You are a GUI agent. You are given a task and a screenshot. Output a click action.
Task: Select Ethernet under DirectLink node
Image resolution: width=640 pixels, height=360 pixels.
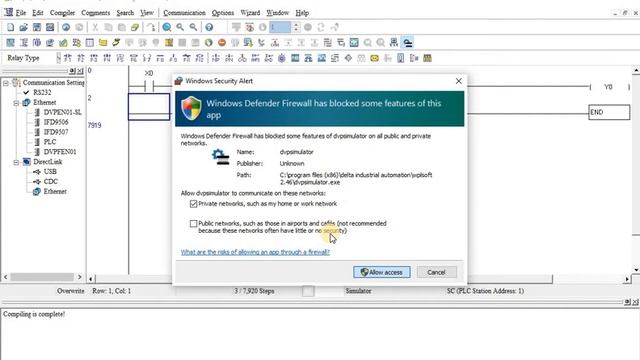55,191
